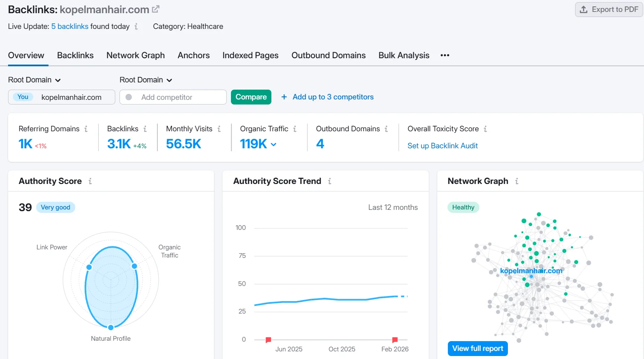Switch to the Network Graph tab
This screenshot has height=359, width=644.
[x=135, y=55]
